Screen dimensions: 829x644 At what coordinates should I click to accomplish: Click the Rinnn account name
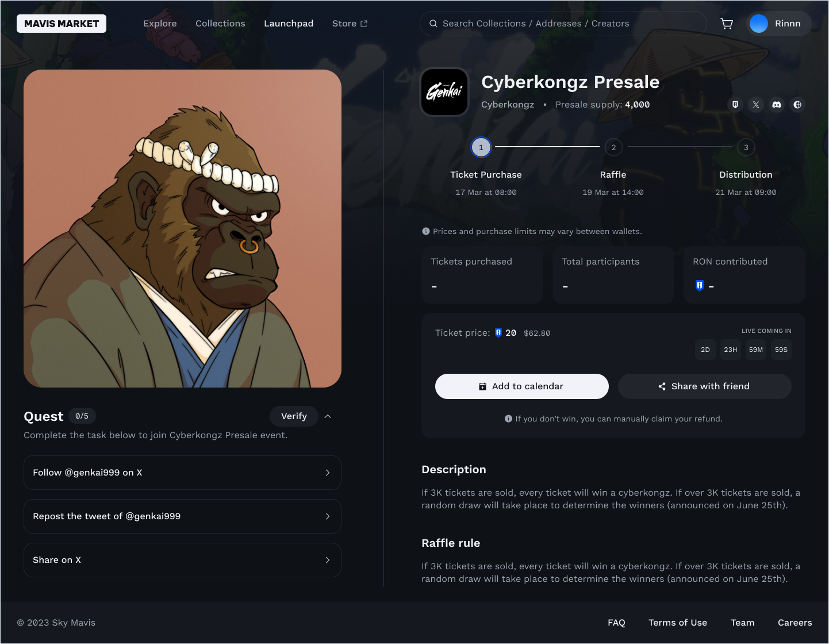pos(788,24)
